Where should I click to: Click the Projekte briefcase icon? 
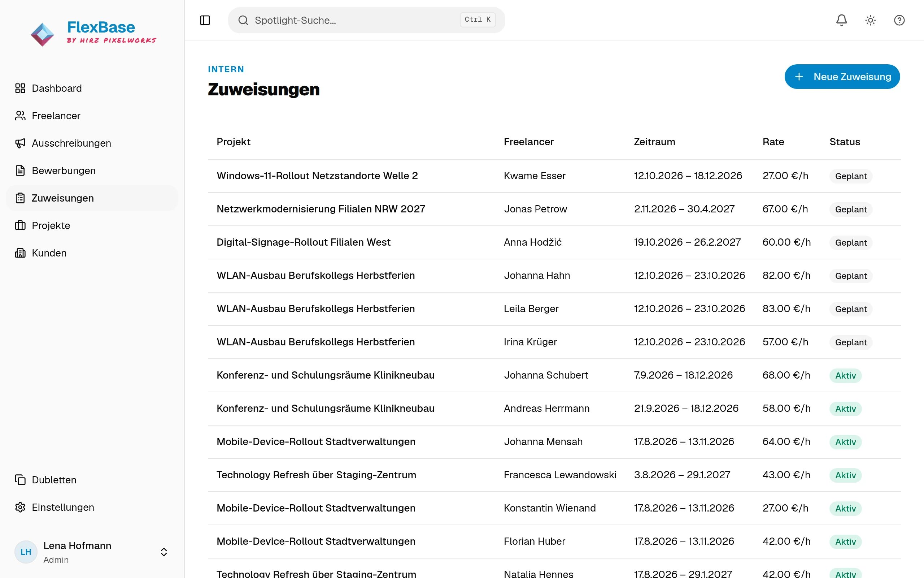20,225
